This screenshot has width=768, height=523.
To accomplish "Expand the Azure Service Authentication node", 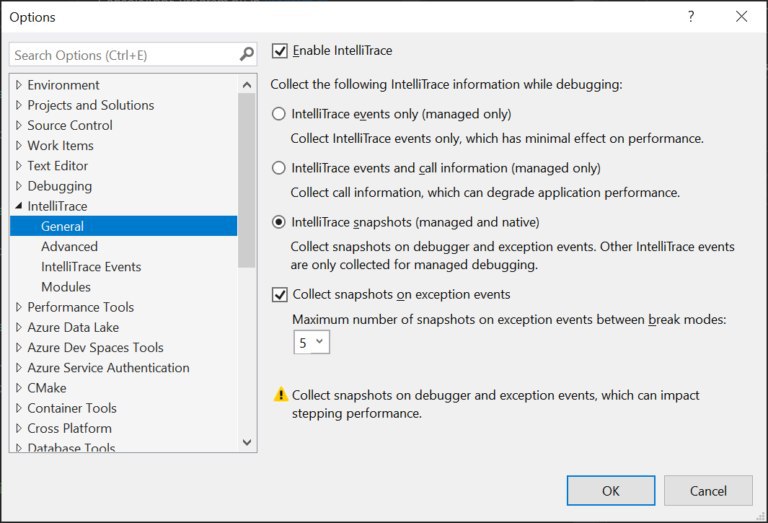I will tap(19, 367).
